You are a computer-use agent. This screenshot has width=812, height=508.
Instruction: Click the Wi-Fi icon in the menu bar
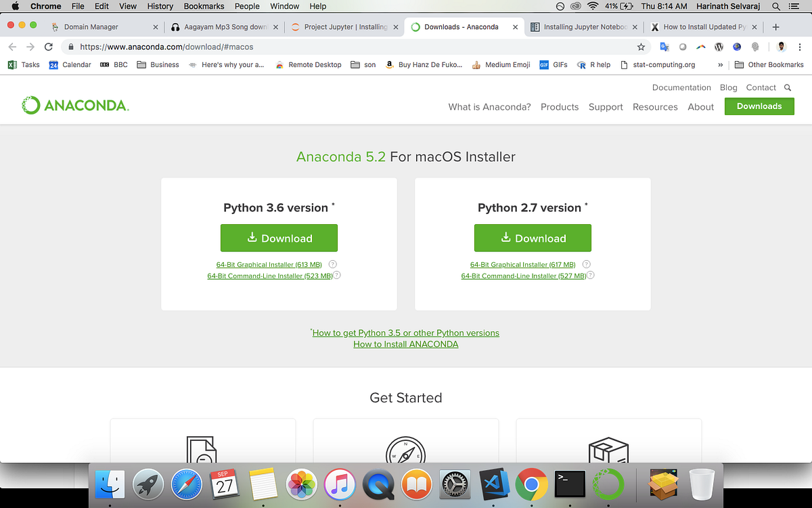pyautogui.click(x=593, y=6)
